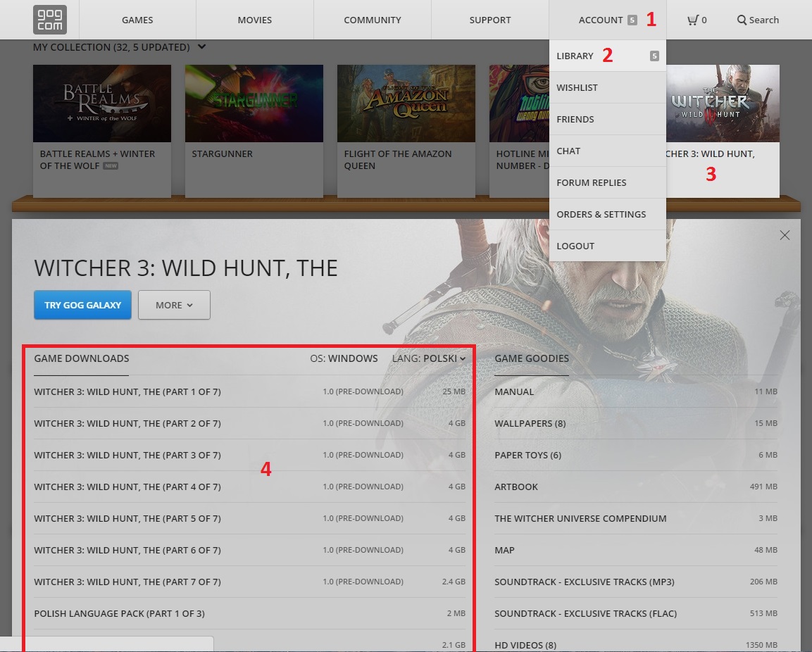Click the TRY GOG GALAXY button

(x=82, y=305)
